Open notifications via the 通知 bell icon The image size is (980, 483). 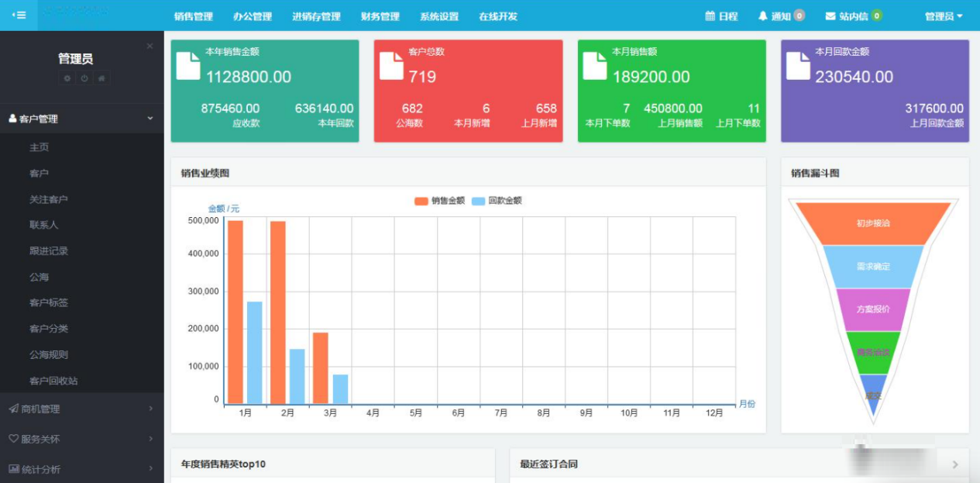(x=763, y=16)
